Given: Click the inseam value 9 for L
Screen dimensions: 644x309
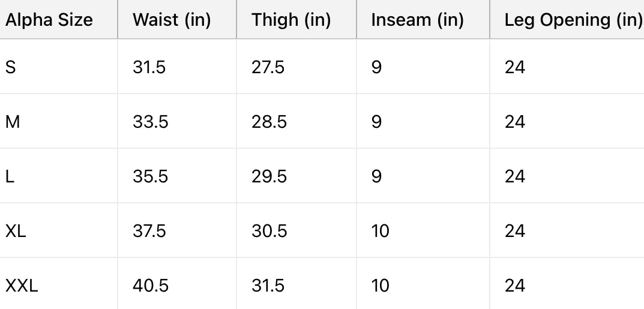Looking at the screenshot, I should 376,176.
